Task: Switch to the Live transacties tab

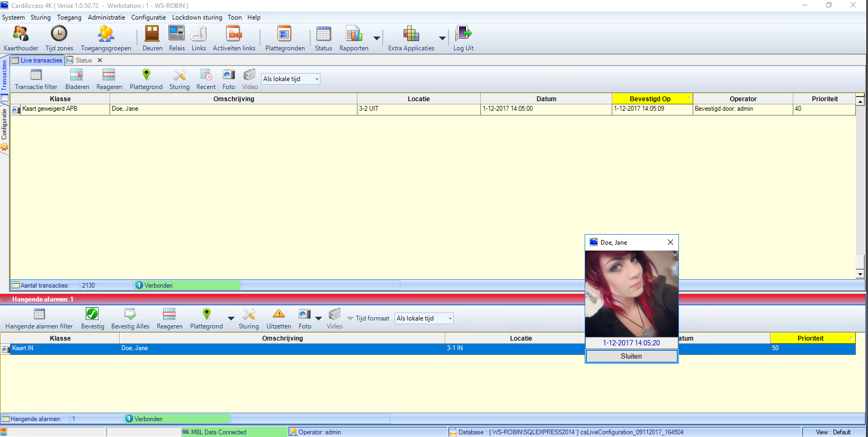Action: pos(37,60)
